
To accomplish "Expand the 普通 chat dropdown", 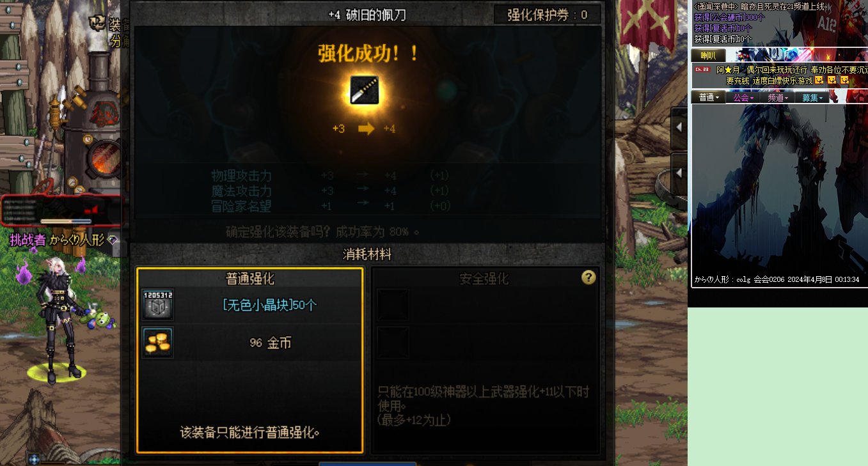I will click(709, 98).
